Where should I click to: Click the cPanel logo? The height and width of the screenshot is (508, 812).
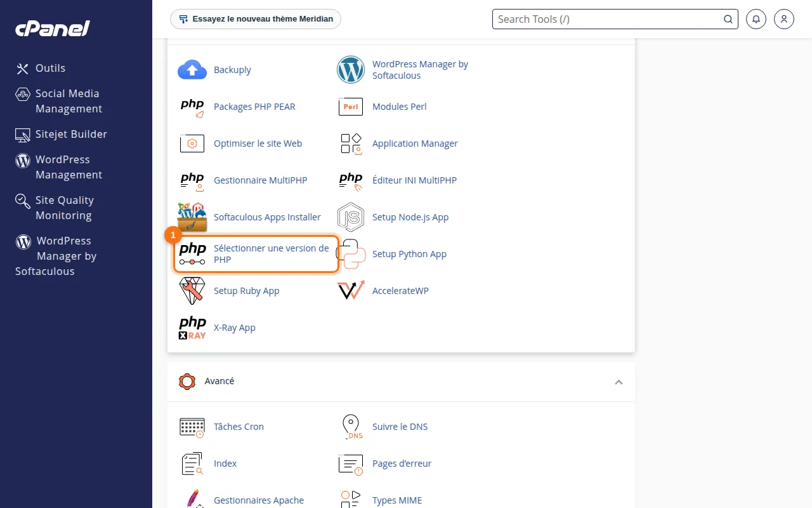[x=53, y=29]
